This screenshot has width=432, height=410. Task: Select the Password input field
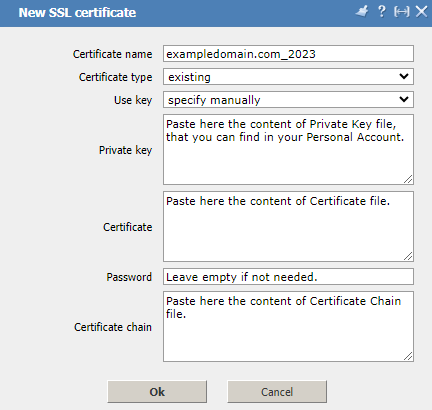click(288, 277)
